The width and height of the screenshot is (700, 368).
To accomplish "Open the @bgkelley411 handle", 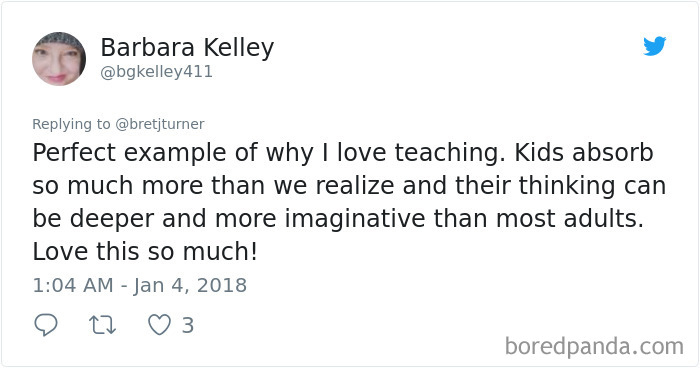I will click(156, 72).
